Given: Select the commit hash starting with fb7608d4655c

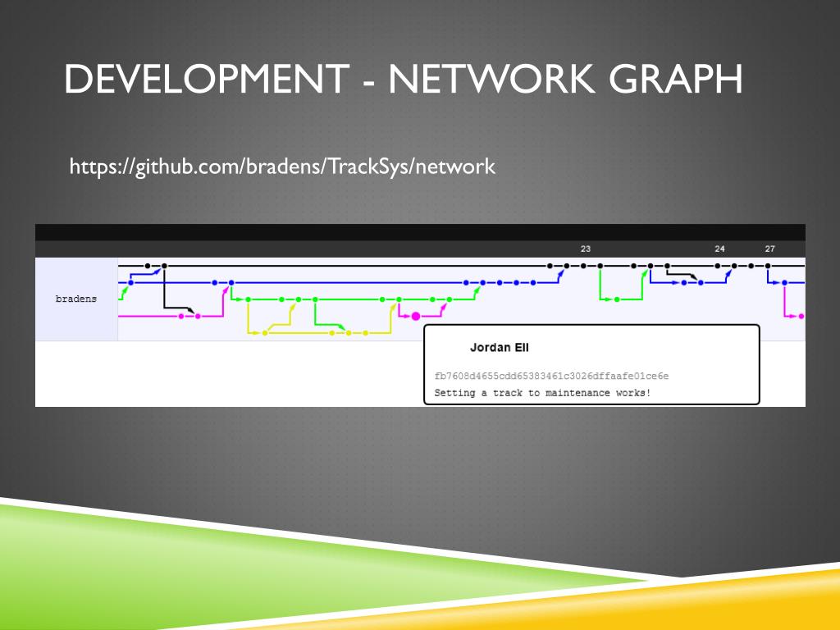Looking at the screenshot, I should (x=551, y=376).
